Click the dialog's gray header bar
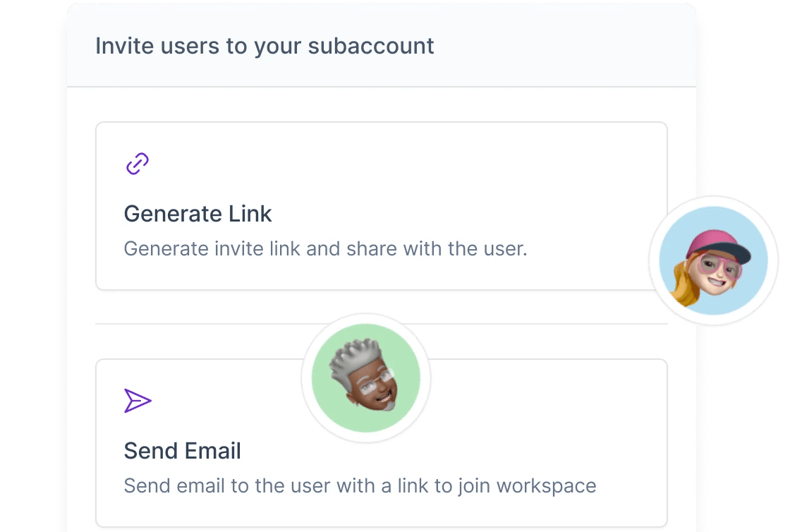802x532 pixels. point(564,47)
